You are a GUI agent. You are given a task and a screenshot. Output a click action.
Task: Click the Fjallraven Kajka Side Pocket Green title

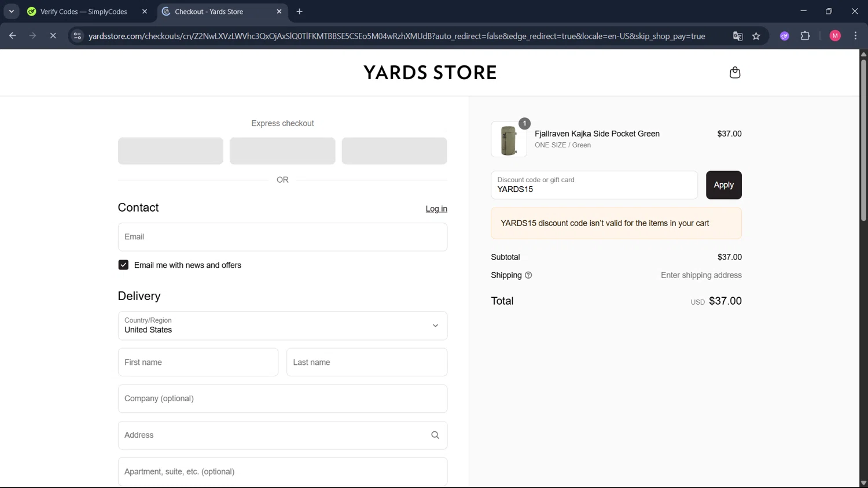(597, 134)
